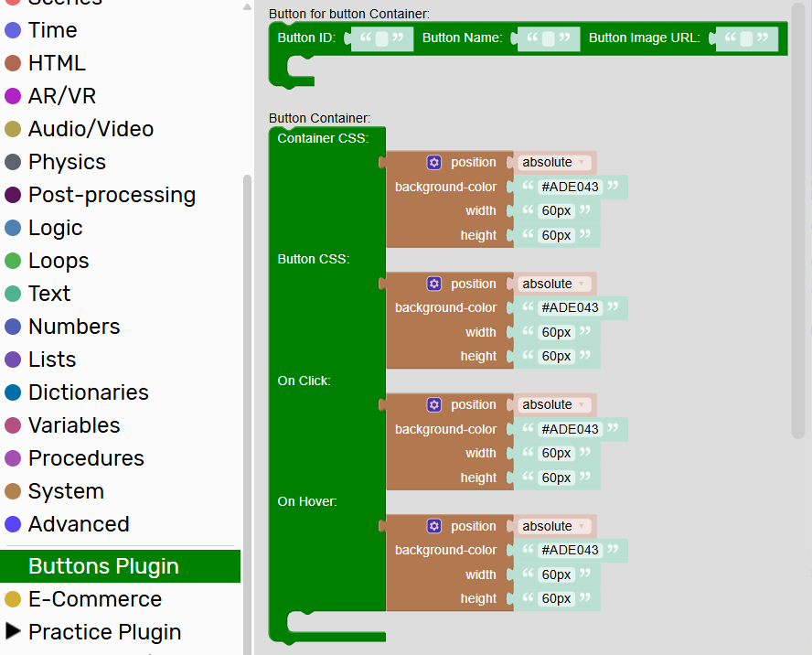Open position dropdown in Container CSS block
The height and width of the screenshot is (655, 812).
point(555,162)
